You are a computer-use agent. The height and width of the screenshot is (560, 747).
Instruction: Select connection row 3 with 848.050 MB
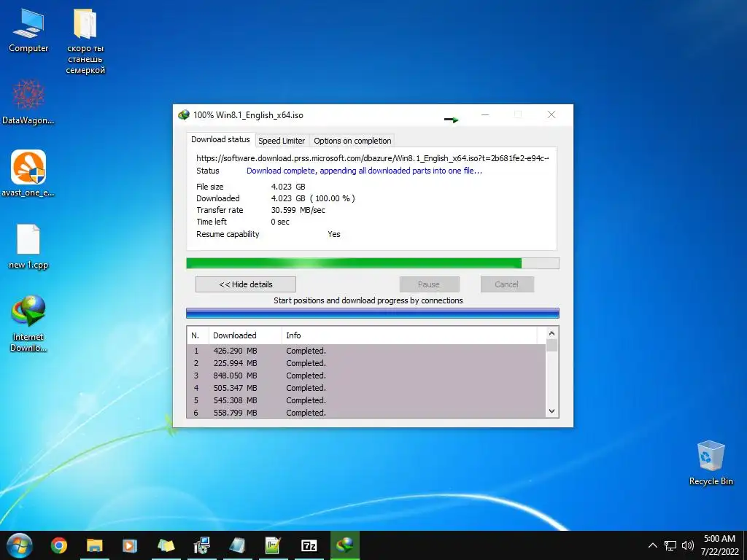366,376
